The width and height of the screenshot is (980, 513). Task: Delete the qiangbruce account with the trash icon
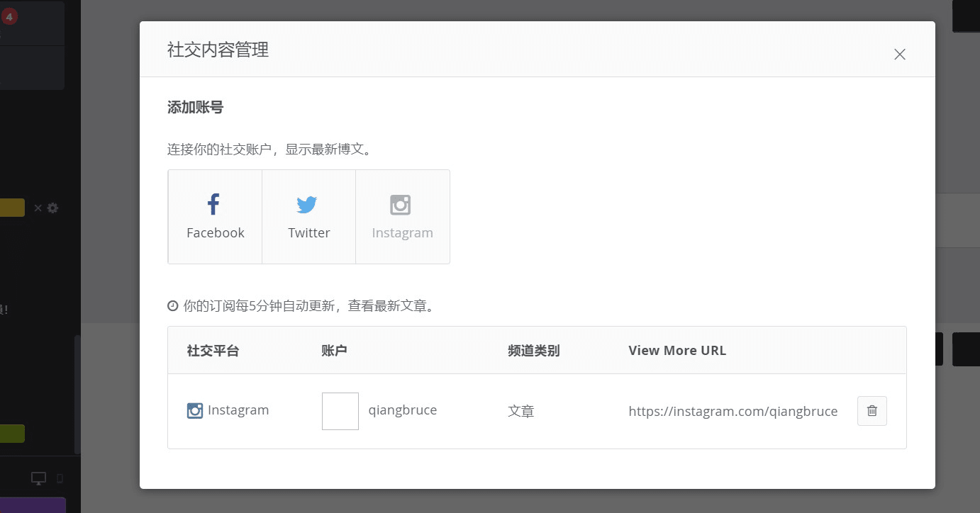pyautogui.click(x=872, y=410)
